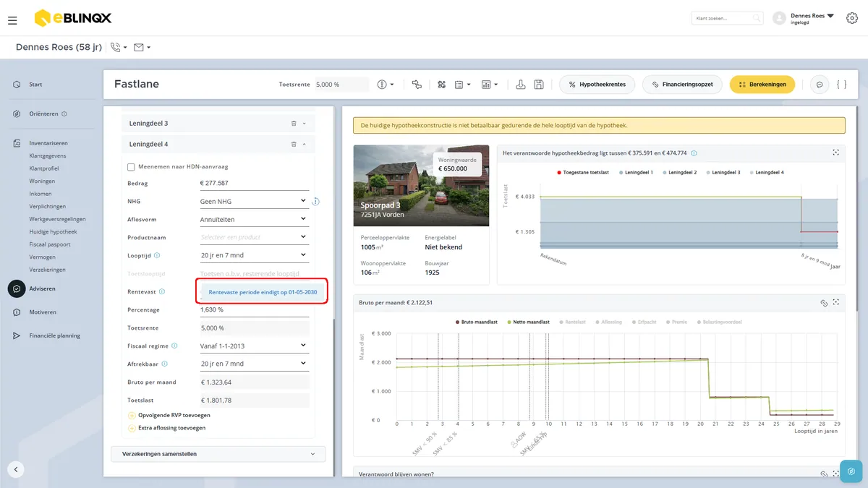Image resolution: width=868 pixels, height=488 pixels.
Task: Open the NHG dropdown
Action: point(254,201)
